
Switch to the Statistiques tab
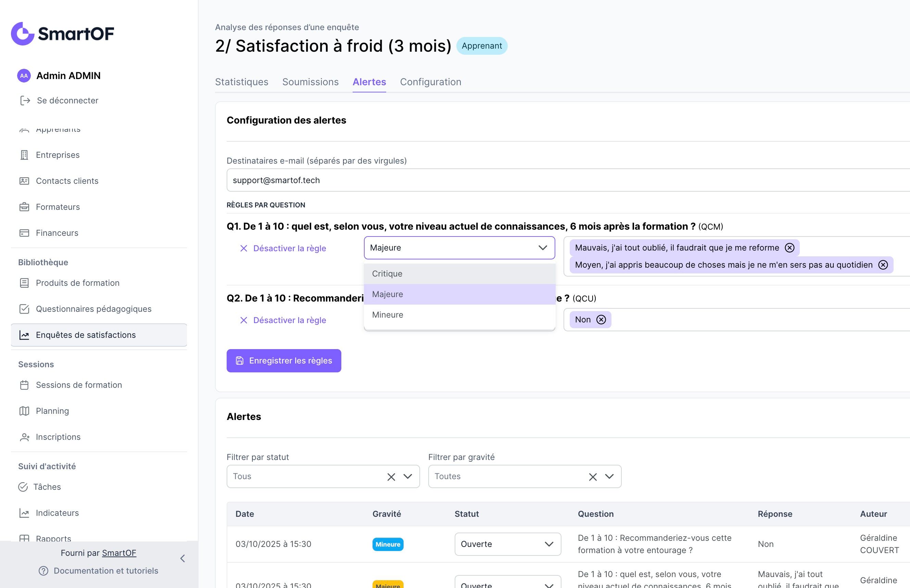(241, 82)
